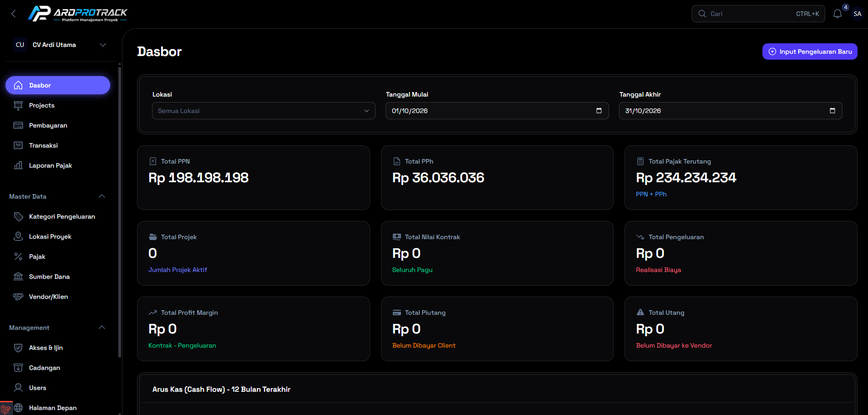Open the notifications bell icon
Image resolution: width=868 pixels, height=415 pixels.
click(x=838, y=14)
